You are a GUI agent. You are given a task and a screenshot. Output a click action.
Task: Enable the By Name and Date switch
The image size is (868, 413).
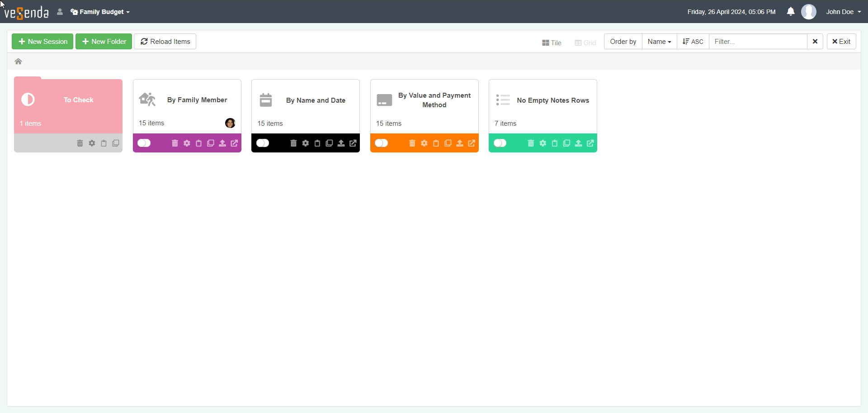[263, 143]
